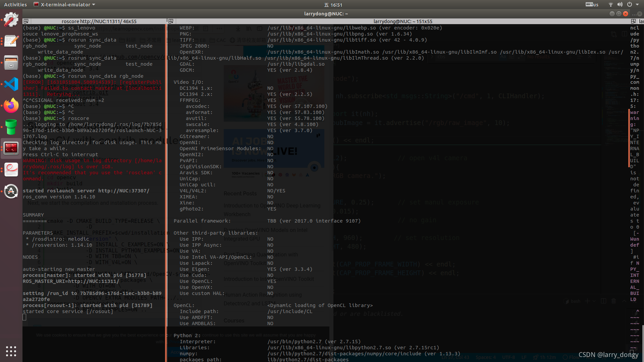This screenshot has width=644, height=362.
Task: Click the Wi-Fi network indicator
Action: [610, 5]
